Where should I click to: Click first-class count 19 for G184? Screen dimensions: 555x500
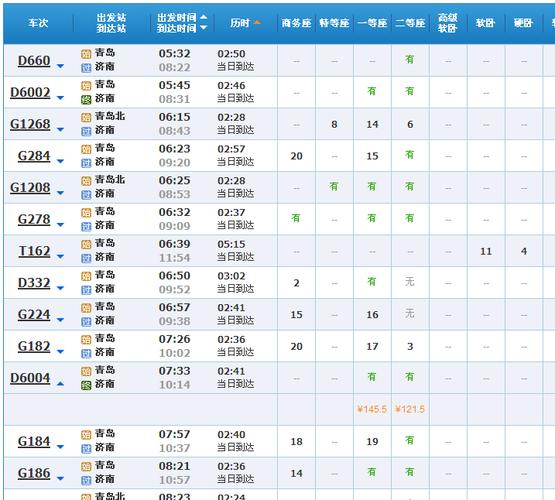(372, 442)
